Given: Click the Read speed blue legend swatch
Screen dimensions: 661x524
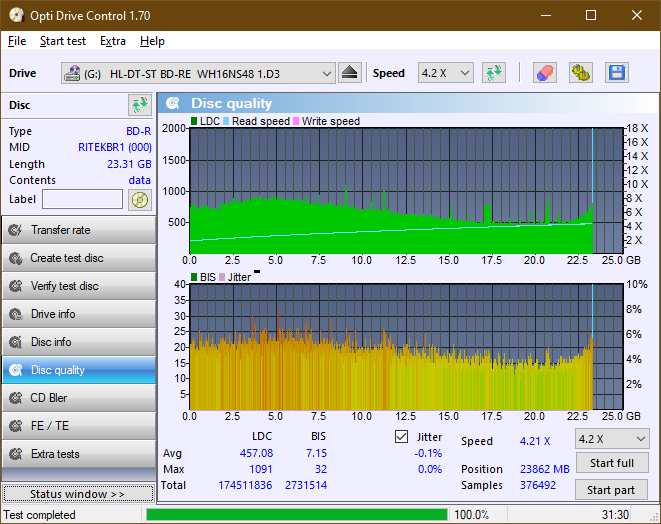Looking at the screenshot, I should tap(226, 121).
